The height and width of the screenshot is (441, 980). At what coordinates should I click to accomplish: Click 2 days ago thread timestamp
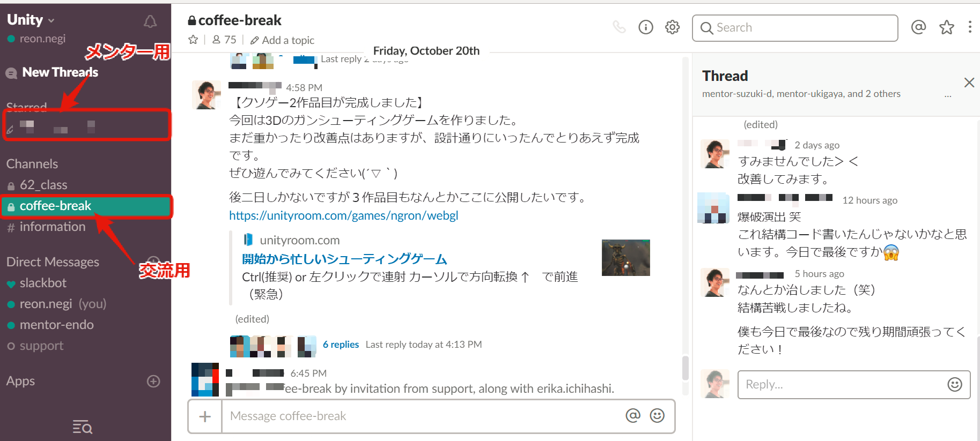click(x=817, y=145)
